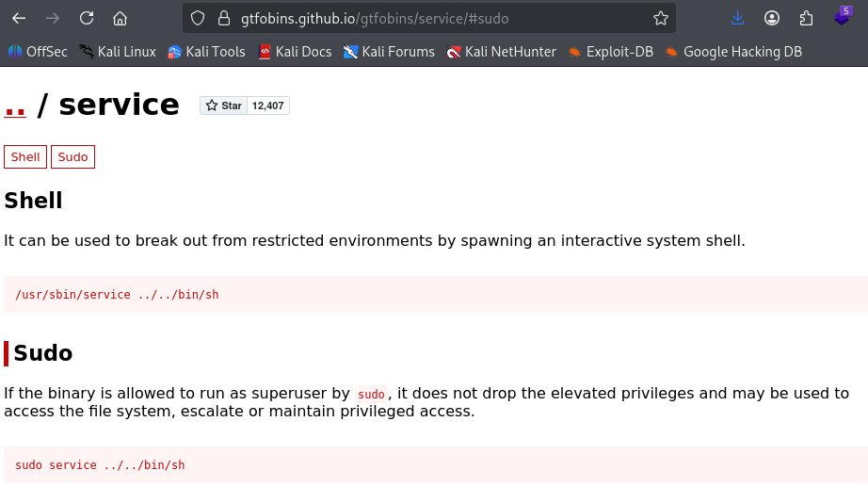This screenshot has height=503, width=868.
Task: Open the Firefox account menu
Action: tap(772, 18)
